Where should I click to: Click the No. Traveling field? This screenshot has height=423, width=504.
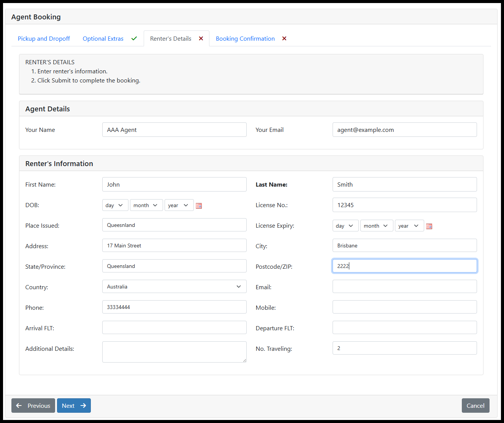(x=405, y=348)
